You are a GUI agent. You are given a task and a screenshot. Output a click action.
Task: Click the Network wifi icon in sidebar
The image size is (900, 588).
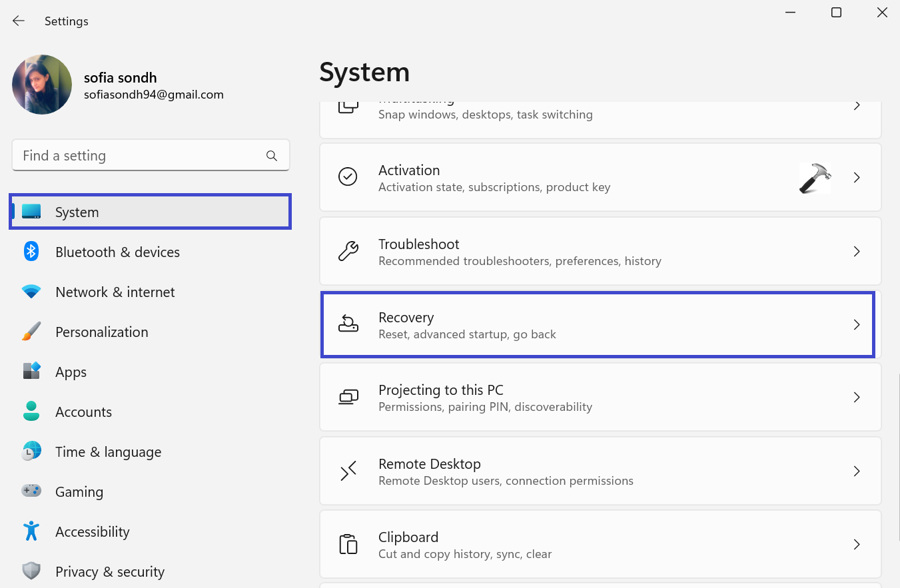coord(31,292)
